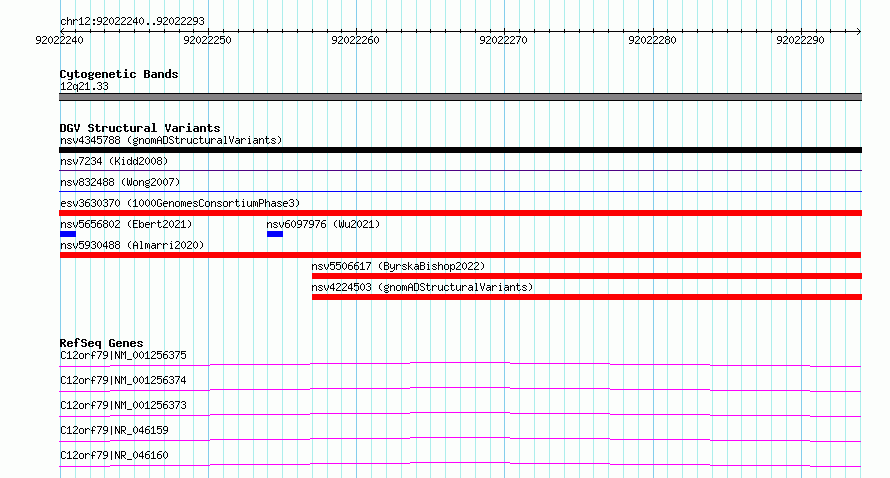Open transcript C12orf79|NR_046160

click(114, 455)
